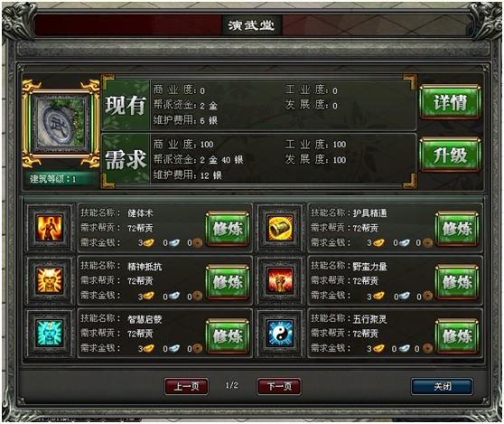The width and height of the screenshot is (504, 424).
Task: Go to next page with 下一页
Action: click(279, 386)
